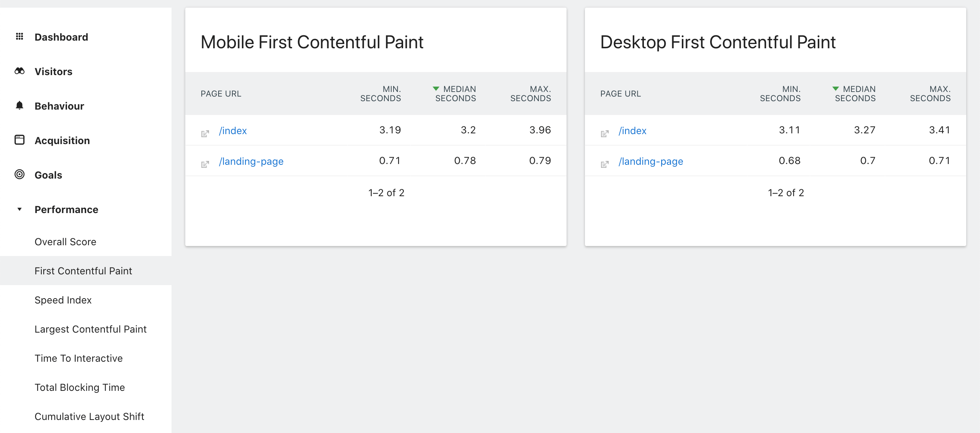Click the Visitors binoculars icon

[x=20, y=71]
